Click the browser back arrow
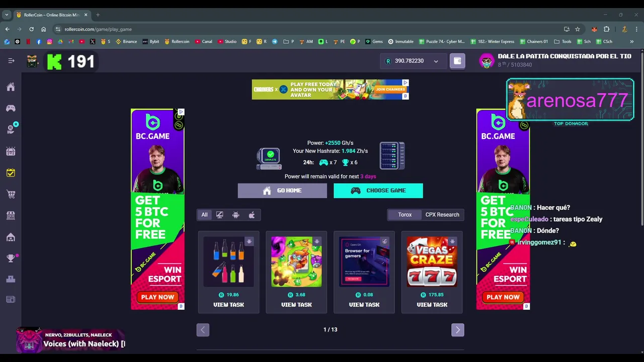 tap(7, 29)
